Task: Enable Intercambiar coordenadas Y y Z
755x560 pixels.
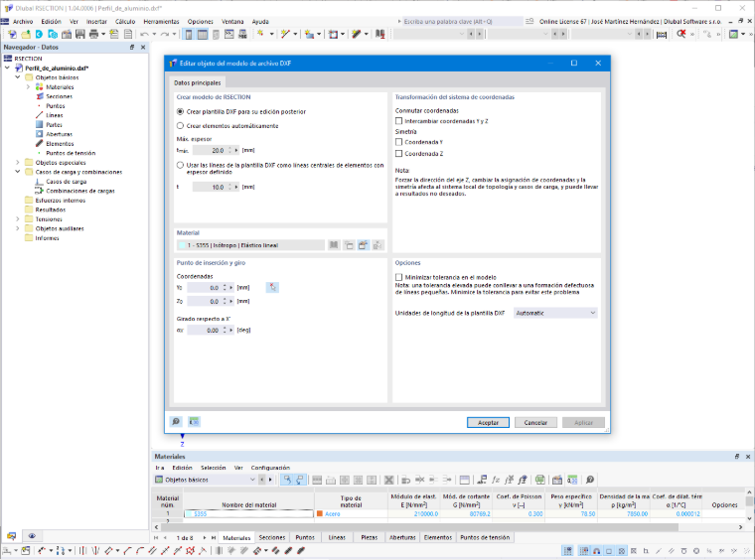Action: 398,121
